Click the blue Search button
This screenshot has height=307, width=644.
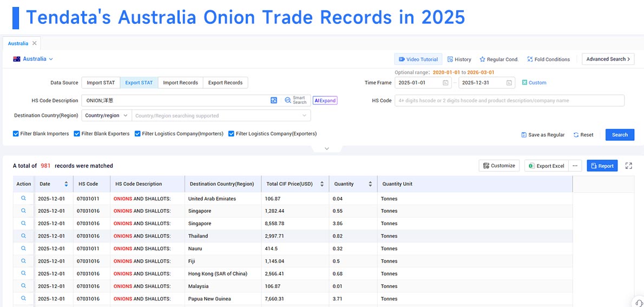(x=620, y=135)
